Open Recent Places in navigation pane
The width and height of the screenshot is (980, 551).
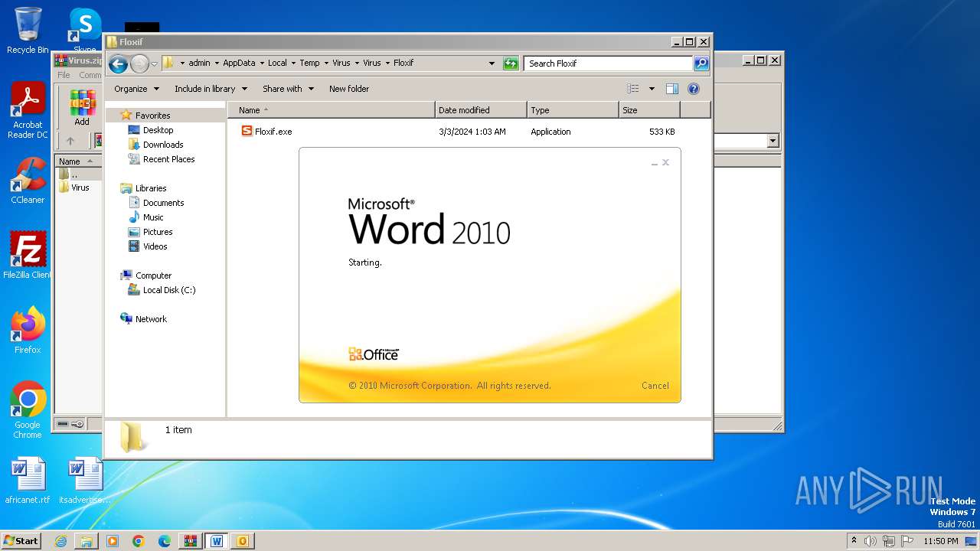168,159
